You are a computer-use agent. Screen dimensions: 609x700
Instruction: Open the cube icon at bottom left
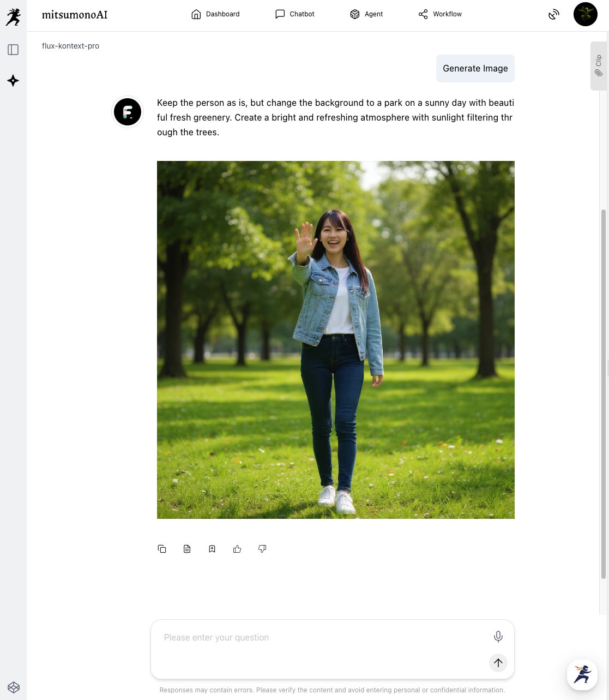click(14, 687)
